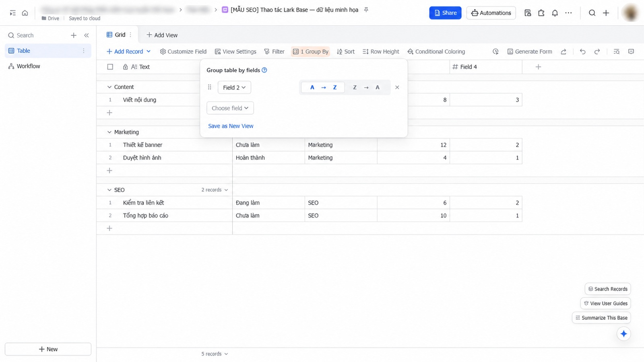Select Z to A sort order
The width and height of the screenshot is (644, 362).
point(366,87)
